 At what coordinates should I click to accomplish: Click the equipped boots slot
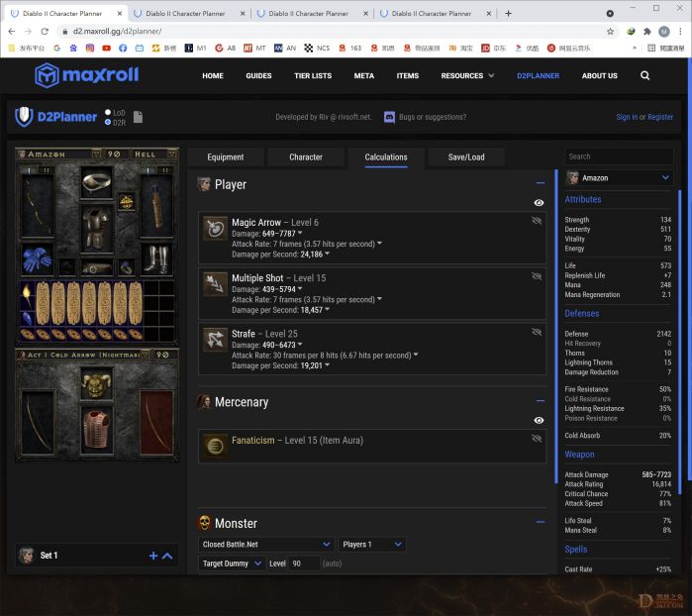click(156, 259)
